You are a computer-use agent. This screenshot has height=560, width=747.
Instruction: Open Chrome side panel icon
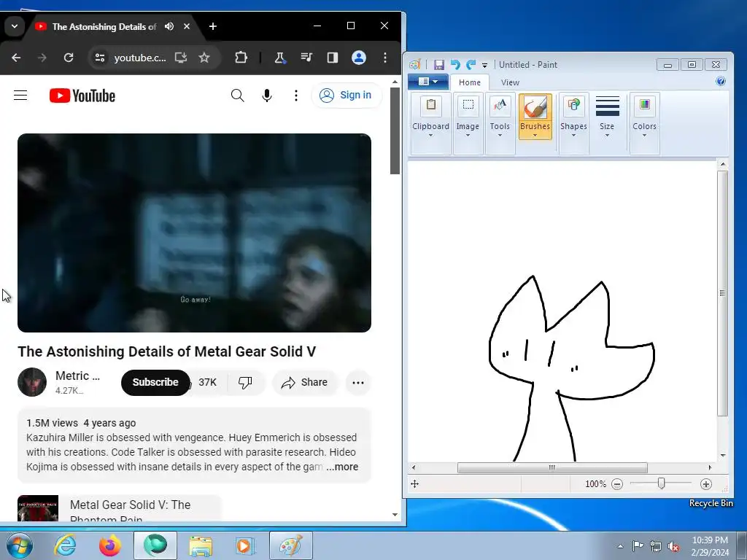(333, 58)
